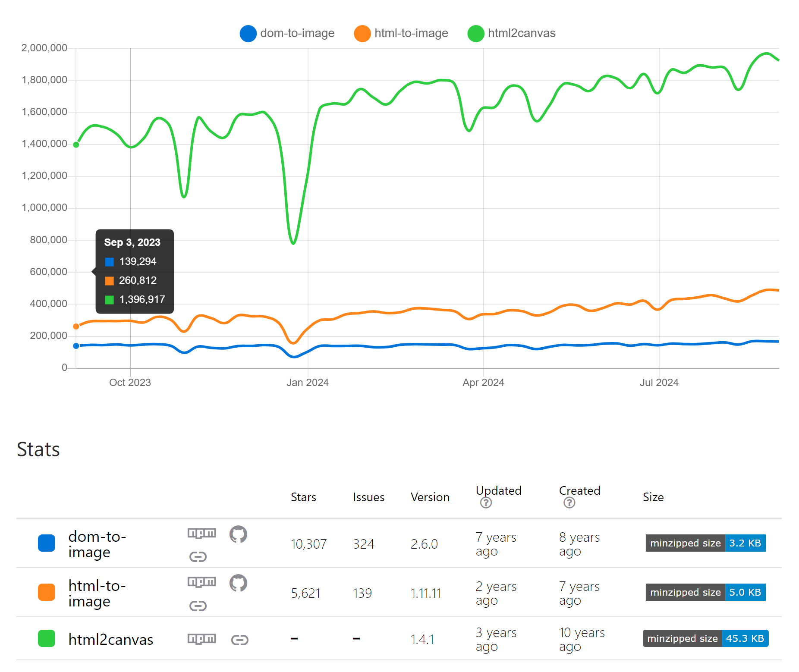799x672 pixels.
Task: Open npm page icon for html2canvas
Action: click(201, 639)
